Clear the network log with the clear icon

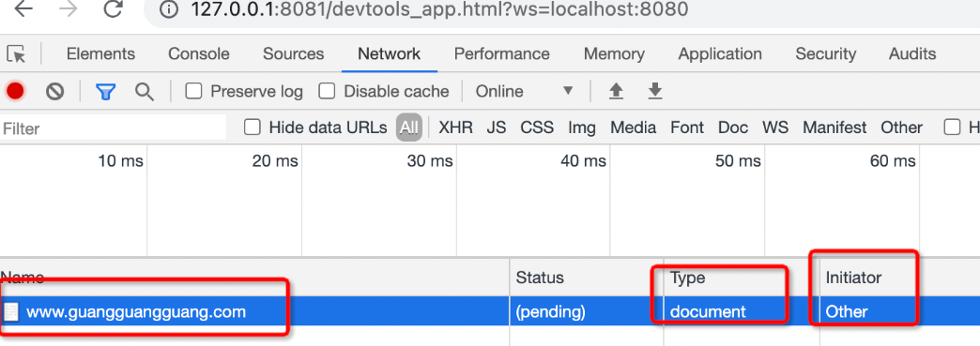click(55, 92)
